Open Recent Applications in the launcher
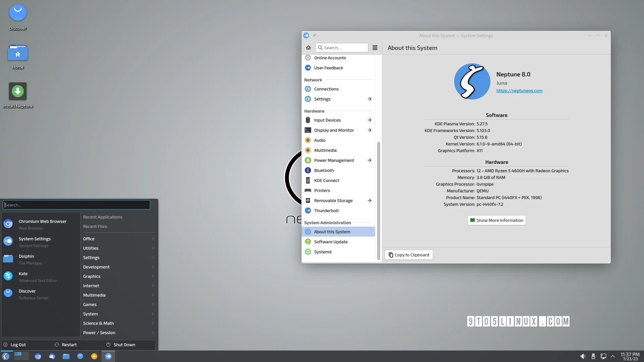Viewport: 644px width, 362px height. [x=102, y=217]
